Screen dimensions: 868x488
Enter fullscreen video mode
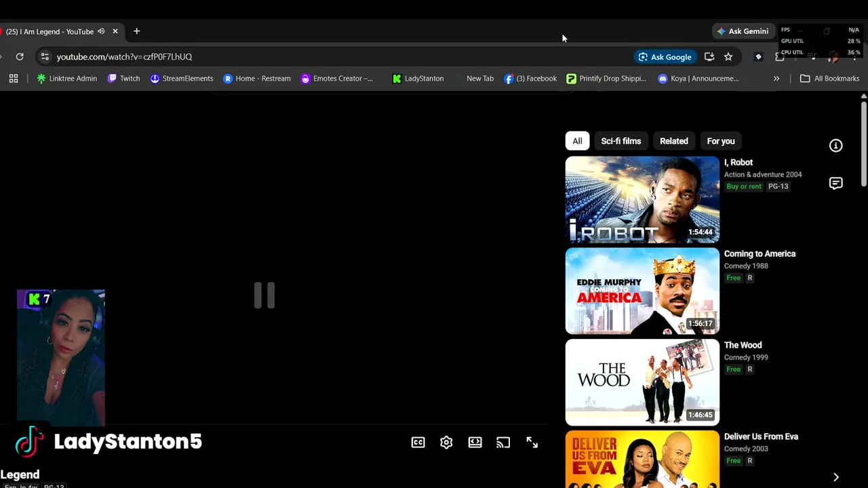[x=532, y=443]
